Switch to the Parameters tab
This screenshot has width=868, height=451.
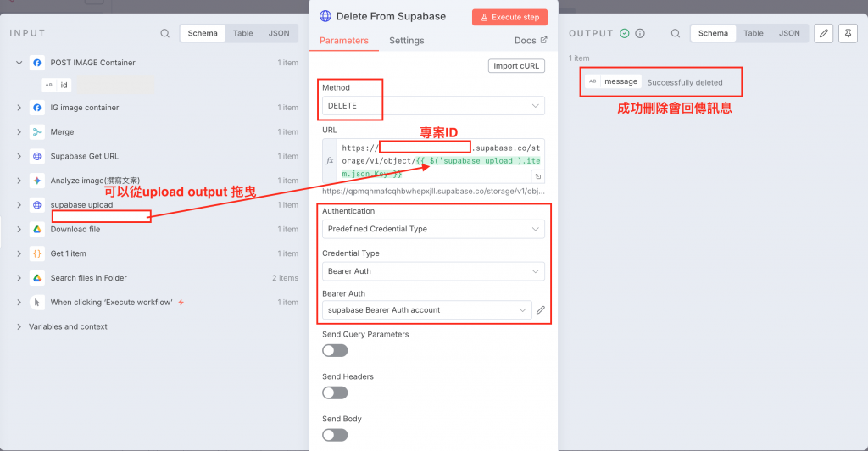tap(344, 41)
